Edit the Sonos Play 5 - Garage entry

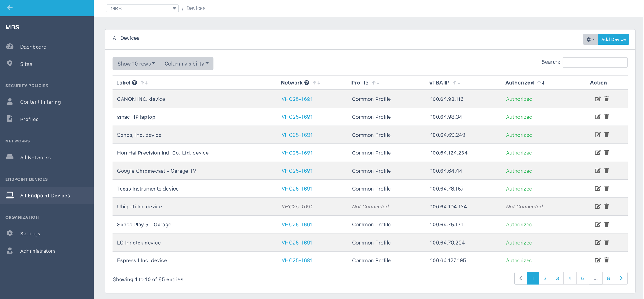click(598, 225)
